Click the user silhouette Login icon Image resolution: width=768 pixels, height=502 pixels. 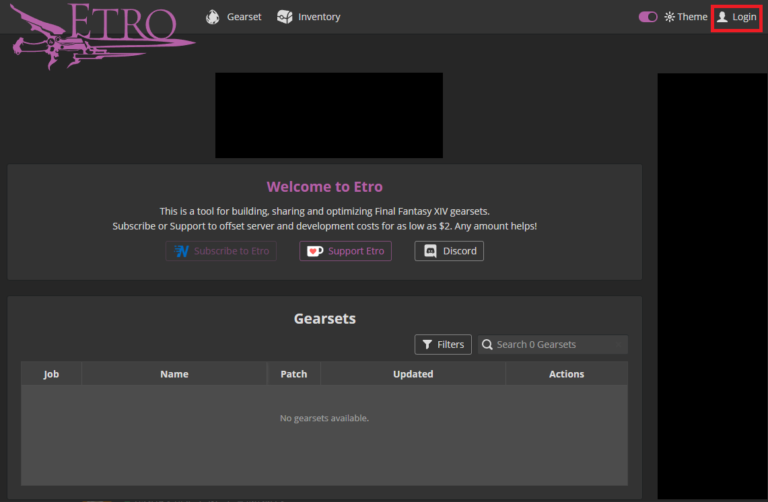pyautogui.click(x=722, y=17)
